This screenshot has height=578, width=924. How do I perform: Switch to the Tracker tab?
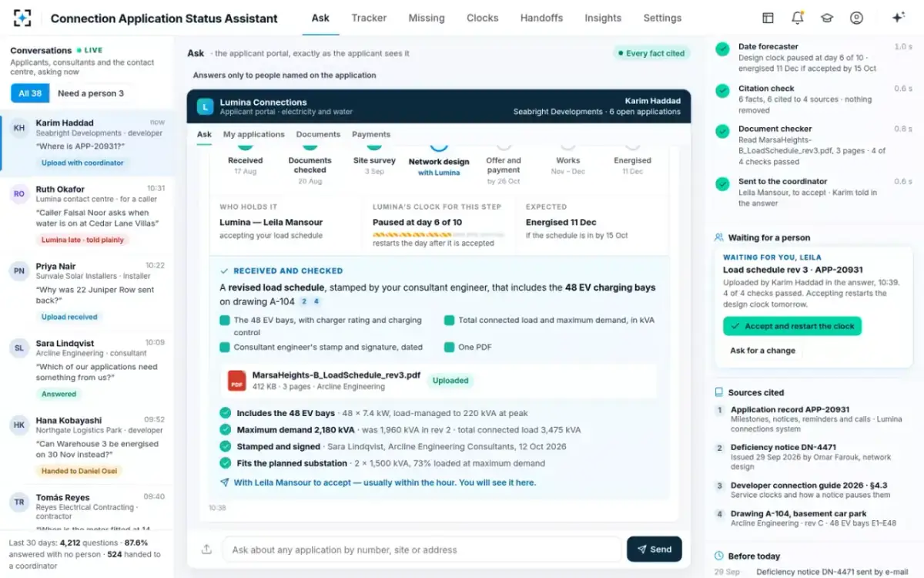pos(369,18)
